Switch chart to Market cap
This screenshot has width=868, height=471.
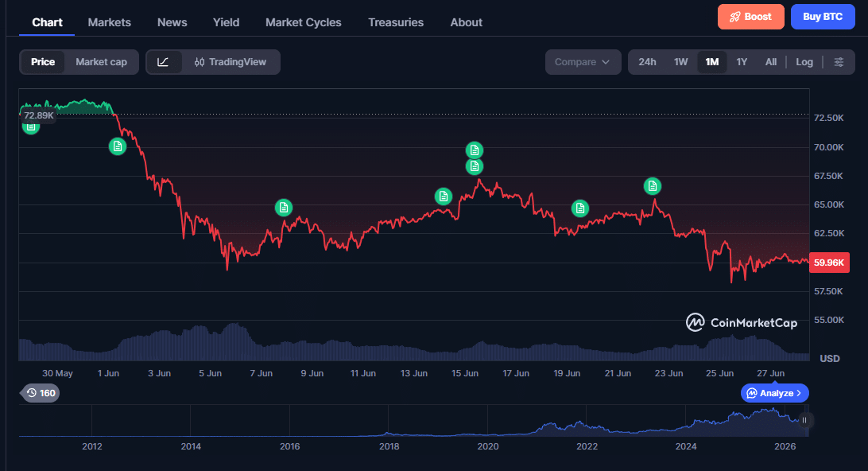tap(101, 62)
